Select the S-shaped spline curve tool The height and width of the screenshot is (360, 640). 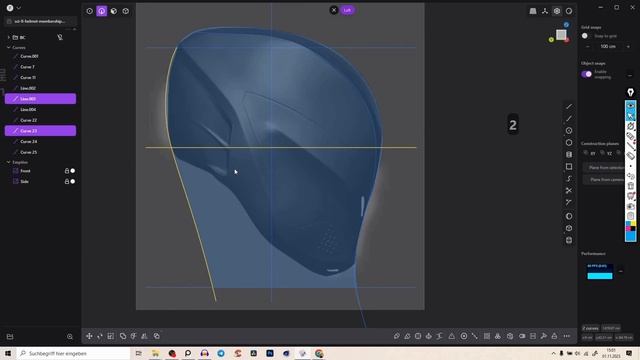[569, 179]
